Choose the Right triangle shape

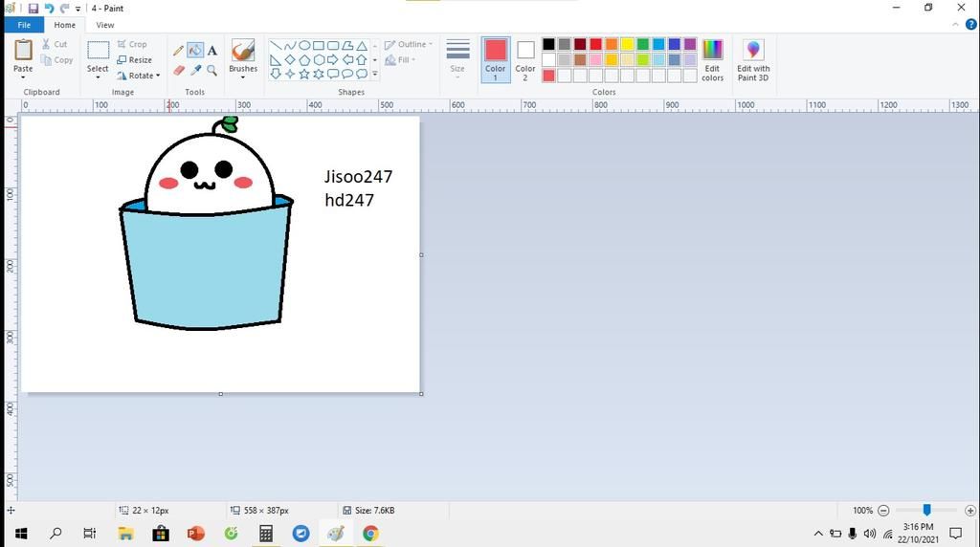275,60
